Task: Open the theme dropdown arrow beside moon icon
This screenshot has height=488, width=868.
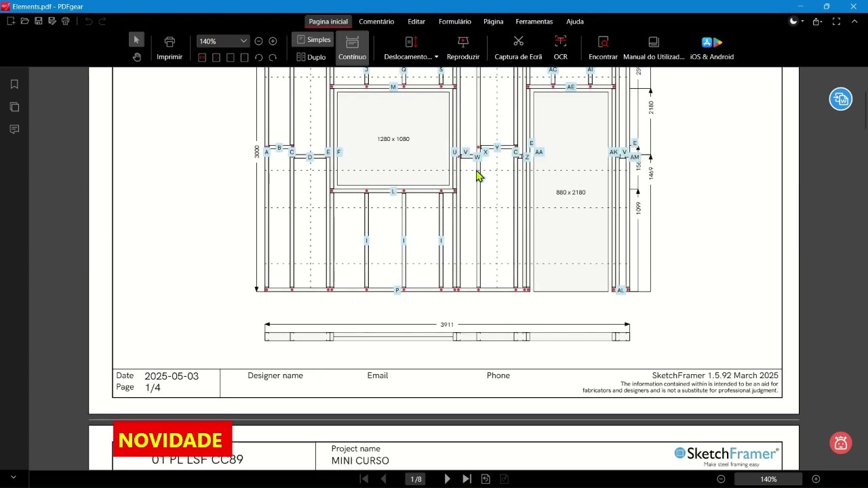Action: [x=803, y=22]
